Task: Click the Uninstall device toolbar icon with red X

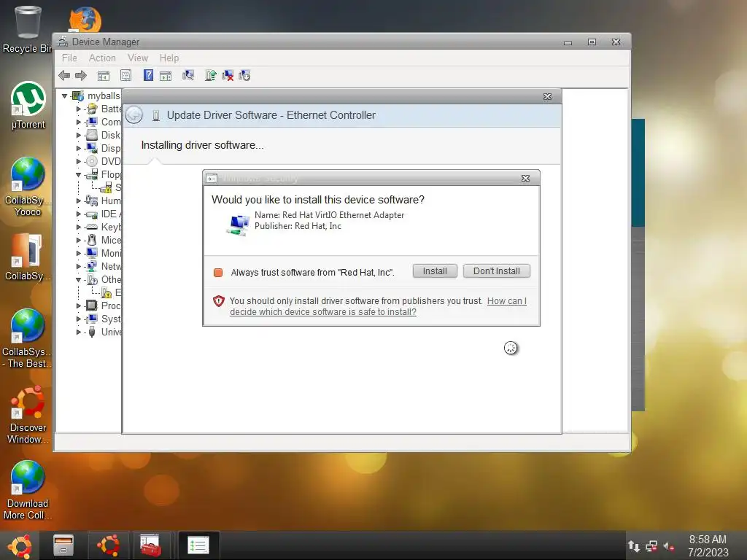Action: coord(228,75)
